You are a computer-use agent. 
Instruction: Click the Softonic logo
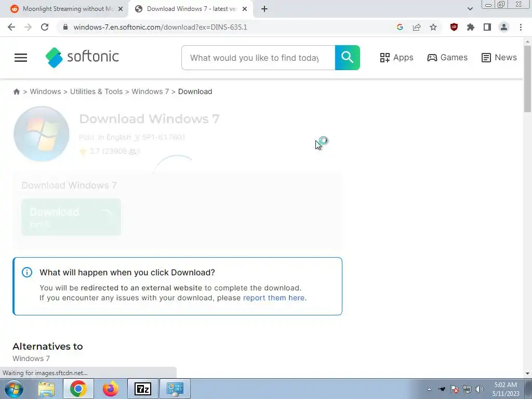coord(82,57)
